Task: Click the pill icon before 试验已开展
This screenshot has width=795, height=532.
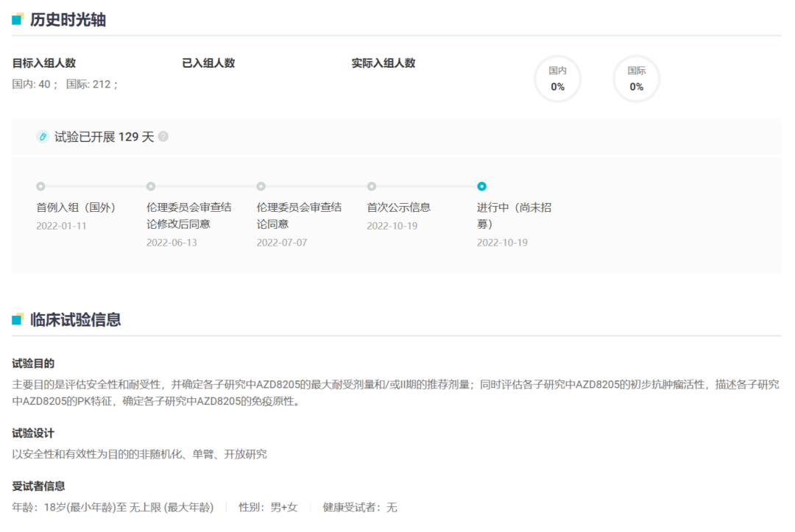Action: pos(43,137)
